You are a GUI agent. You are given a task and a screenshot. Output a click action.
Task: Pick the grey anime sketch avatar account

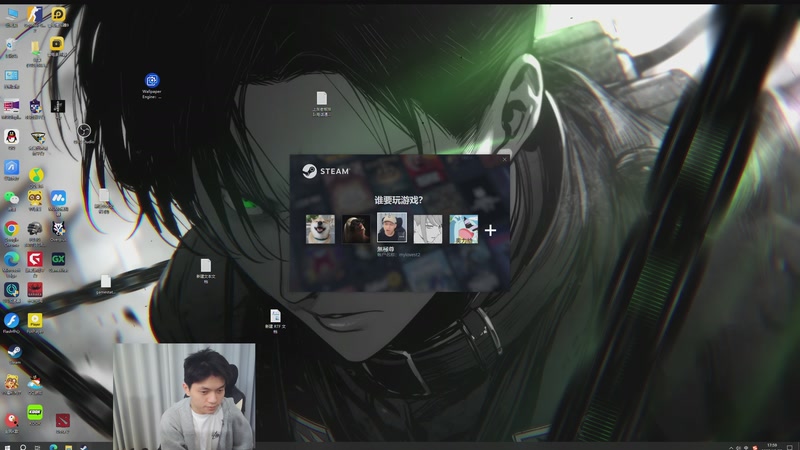(x=428, y=229)
